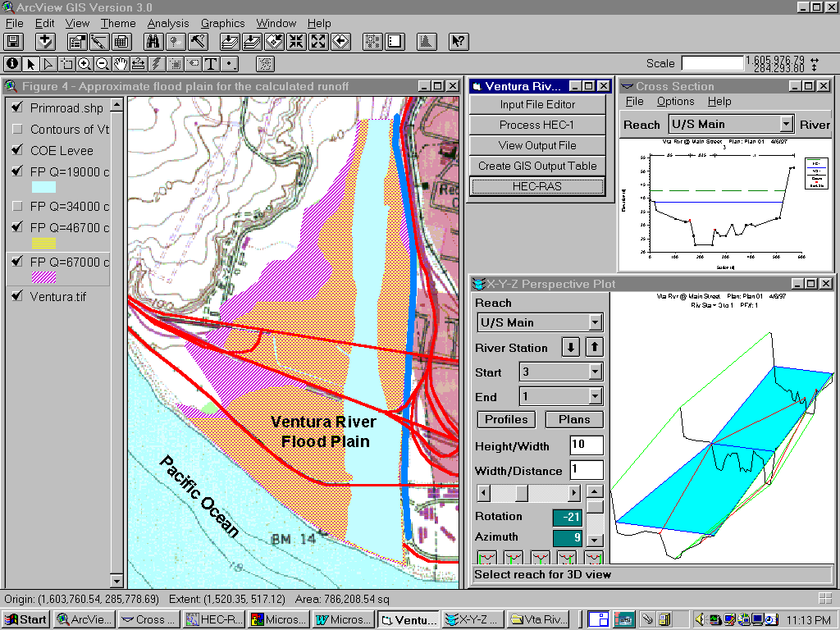Viewport: 840px width, 630px height.
Task: Select the Text tool
Action: (x=211, y=64)
